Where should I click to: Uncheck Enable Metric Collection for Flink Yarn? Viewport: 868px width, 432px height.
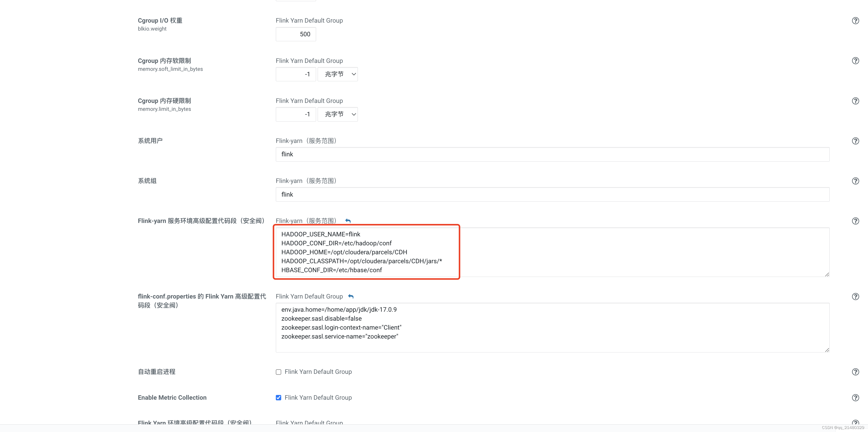click(x=278, y=398)
